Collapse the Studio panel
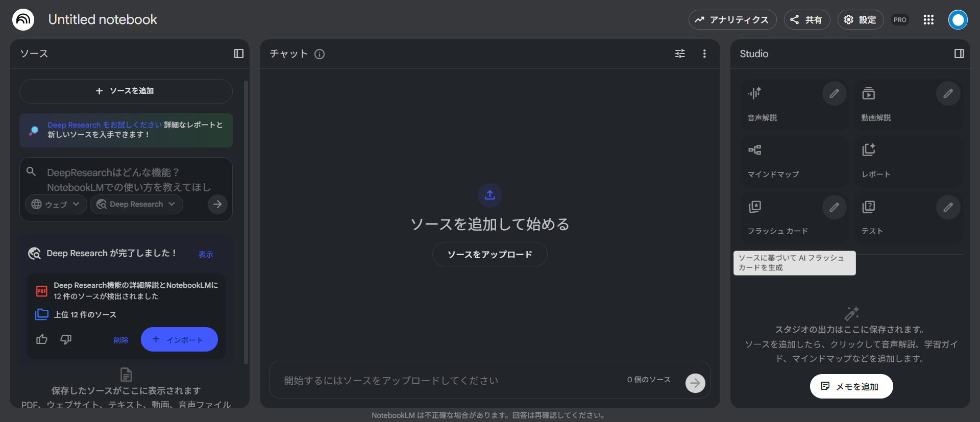The image size is (980, 422). [x=959, y=54]
